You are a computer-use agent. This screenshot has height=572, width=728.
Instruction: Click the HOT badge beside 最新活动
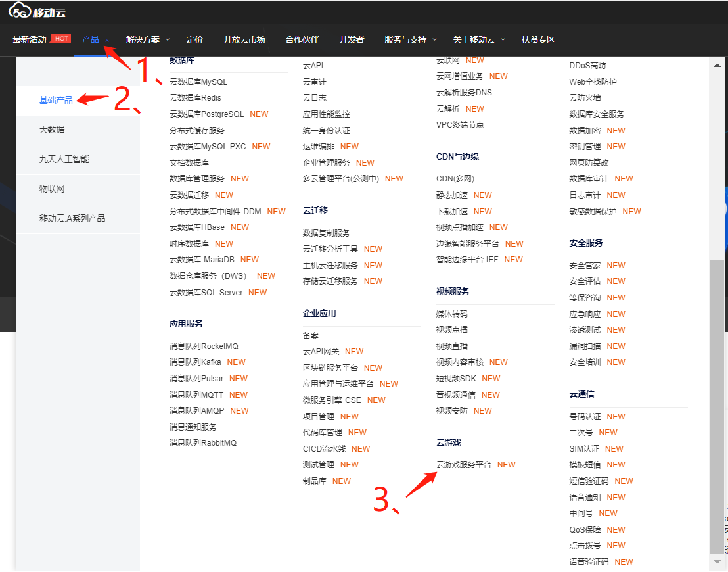[x=61, y=39]
